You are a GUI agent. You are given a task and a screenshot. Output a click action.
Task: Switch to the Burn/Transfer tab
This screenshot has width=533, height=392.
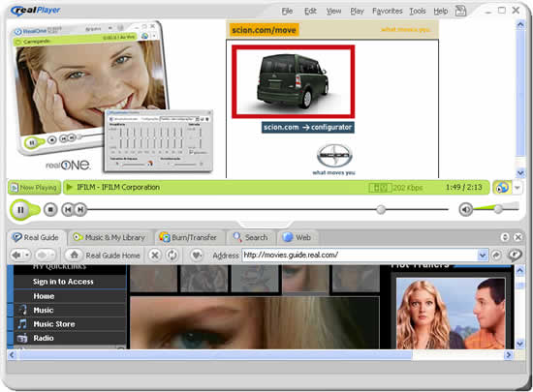(188, 237)
